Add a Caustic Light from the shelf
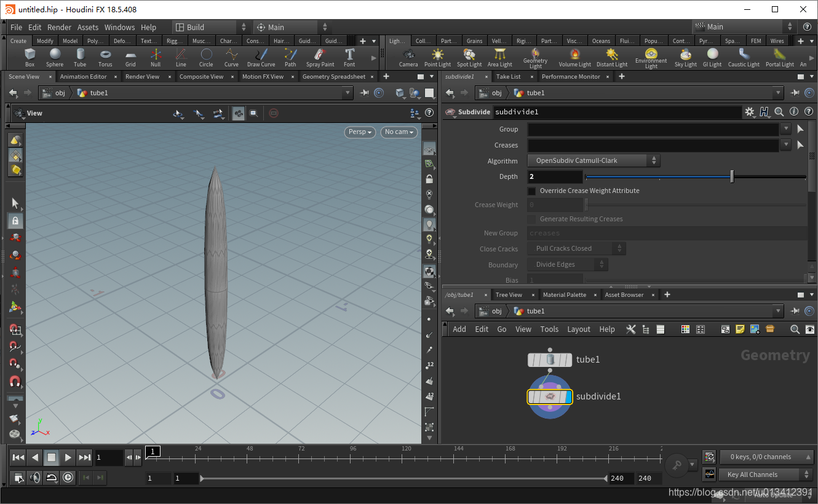Screen dimensions: 818x504 744,58
